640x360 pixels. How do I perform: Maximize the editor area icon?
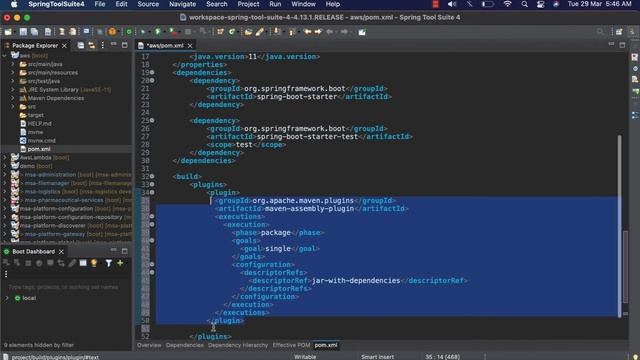pyautogui.click(x=622, y=45)
